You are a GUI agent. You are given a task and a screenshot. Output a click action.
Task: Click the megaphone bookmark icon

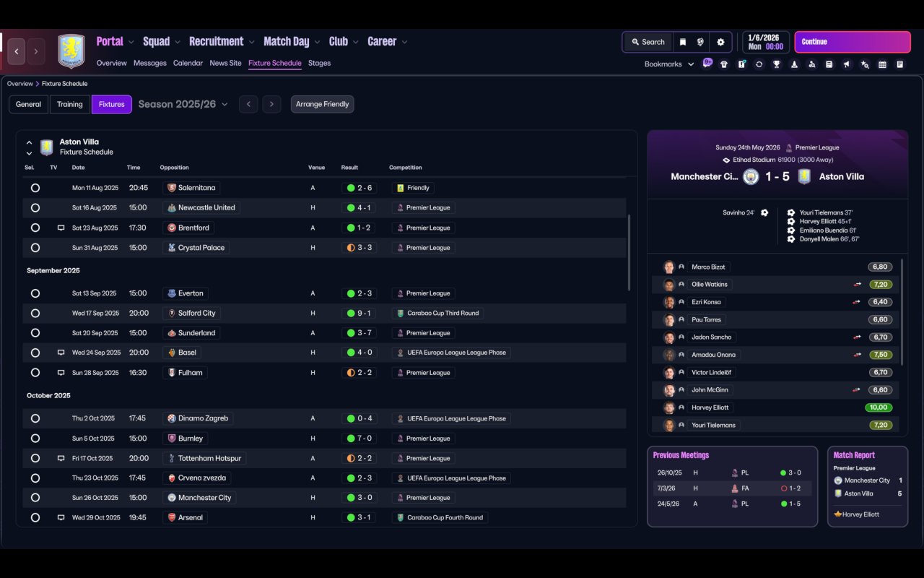pos(847,64)
